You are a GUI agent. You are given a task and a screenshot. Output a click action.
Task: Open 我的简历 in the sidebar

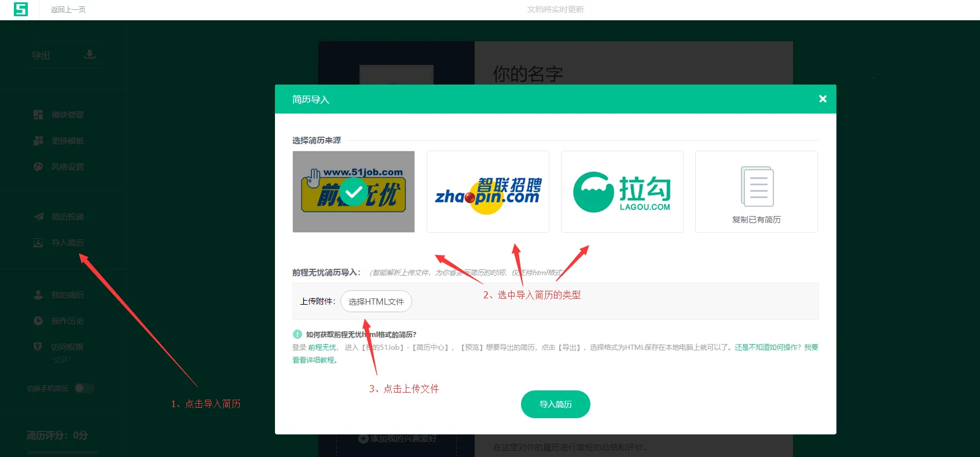tap(68, 295)
